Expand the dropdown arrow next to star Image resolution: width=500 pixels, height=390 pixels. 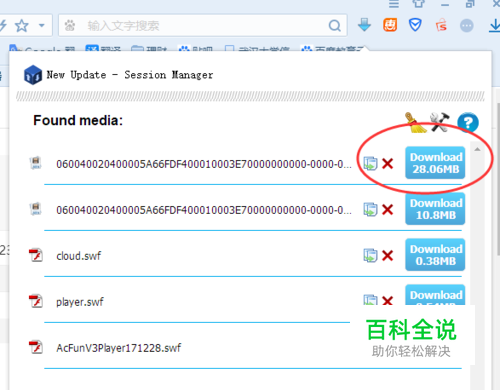click(x=42, y=25)
